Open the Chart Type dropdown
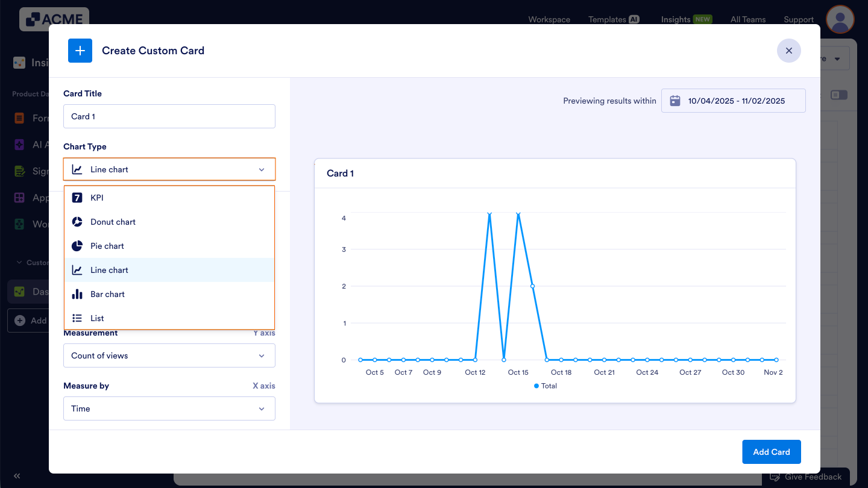The image size is (868, 488). (x=169, y=169)
